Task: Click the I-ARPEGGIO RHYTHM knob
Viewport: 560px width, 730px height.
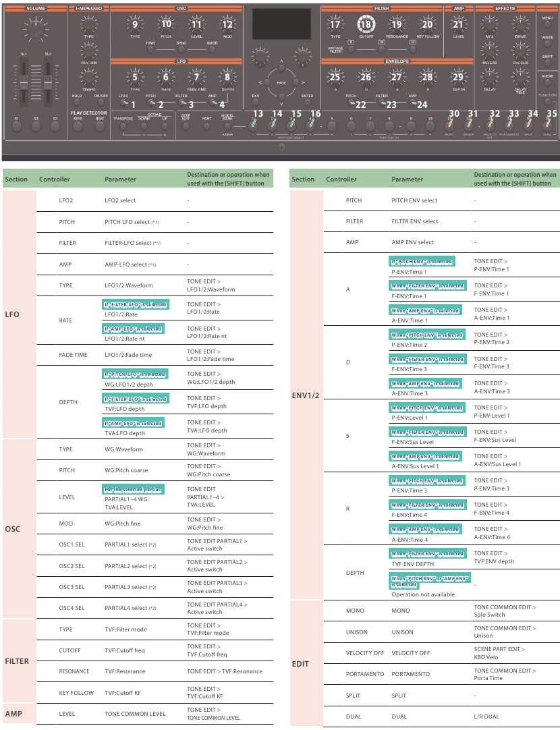Action: pos(88,51)
